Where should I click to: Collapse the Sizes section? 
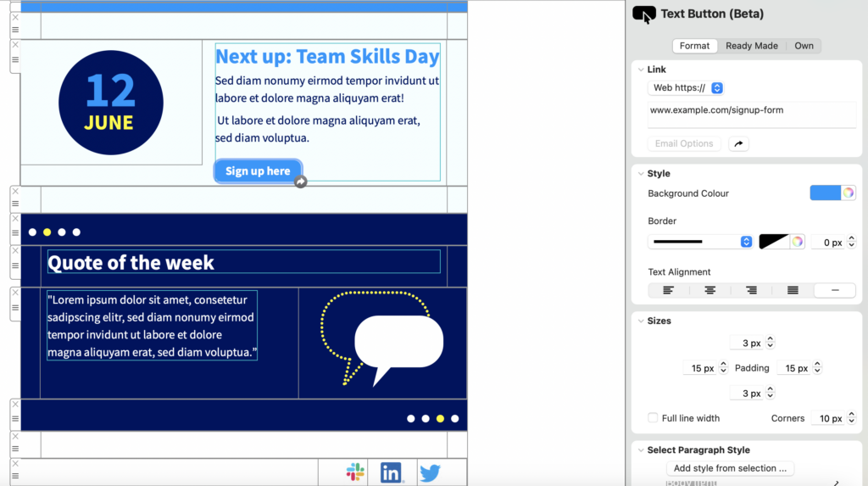641,321
